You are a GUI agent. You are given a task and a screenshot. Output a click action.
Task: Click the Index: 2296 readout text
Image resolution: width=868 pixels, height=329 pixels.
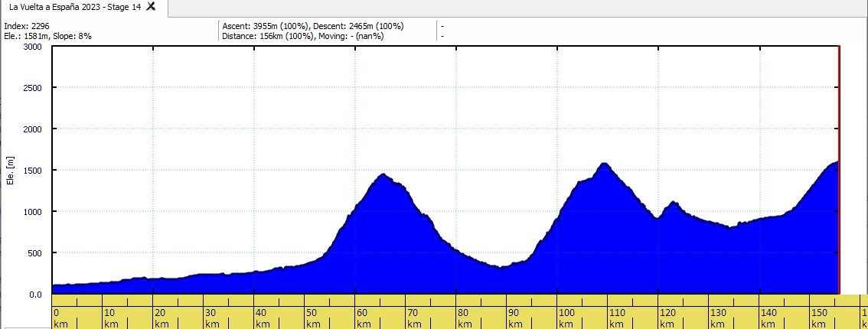click(27, 26)
